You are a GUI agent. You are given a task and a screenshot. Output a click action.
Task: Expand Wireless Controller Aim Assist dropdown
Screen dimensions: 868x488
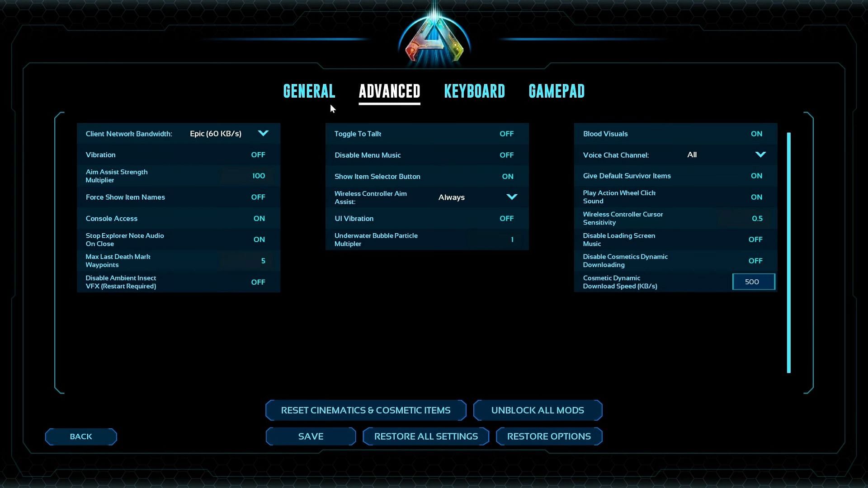click(511, 197)
